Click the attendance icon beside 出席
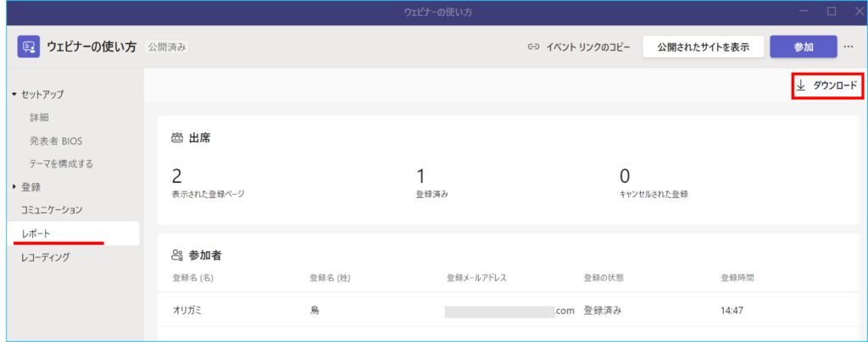This screenshot has width=868, height=342. pos(177,137)
